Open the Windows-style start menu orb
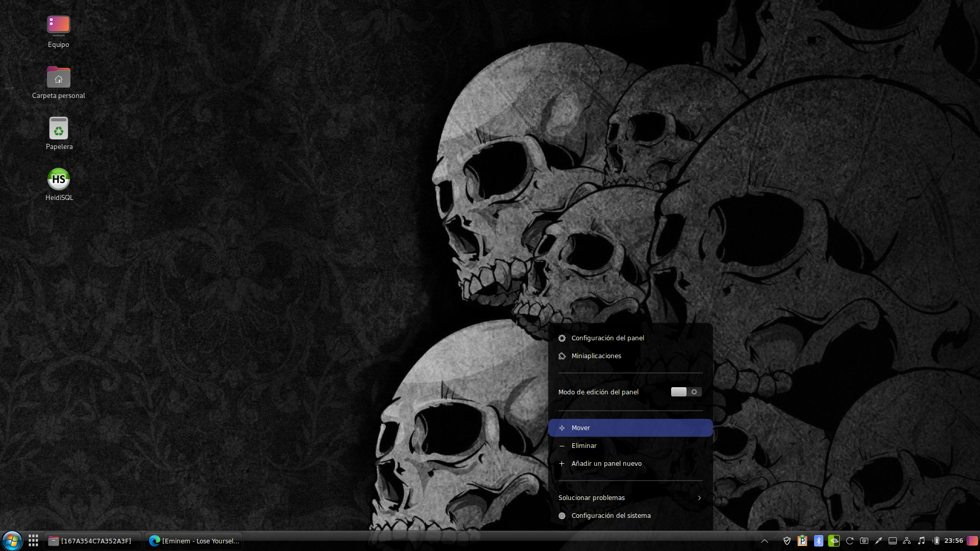This screenshot has width=980, height=551. [12, 541]
